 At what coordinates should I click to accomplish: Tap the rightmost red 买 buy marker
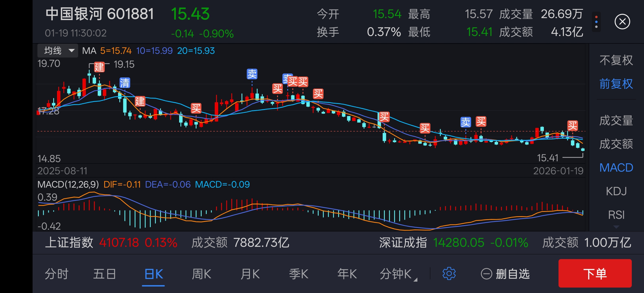pos(572,126)
